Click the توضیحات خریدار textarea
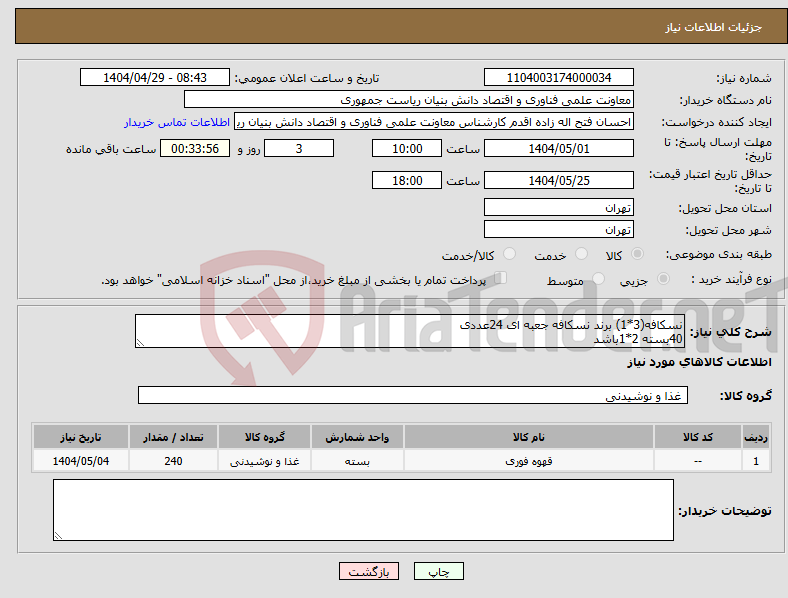Viewport: 788px width, 598px height. (x=363, y=510)
